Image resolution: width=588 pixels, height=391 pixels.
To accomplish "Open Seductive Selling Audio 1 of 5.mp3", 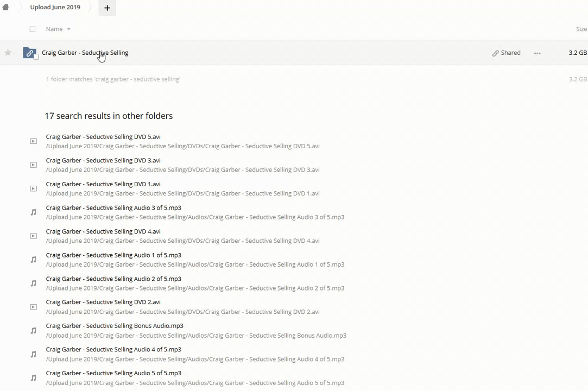I will (x=113, y=255).
